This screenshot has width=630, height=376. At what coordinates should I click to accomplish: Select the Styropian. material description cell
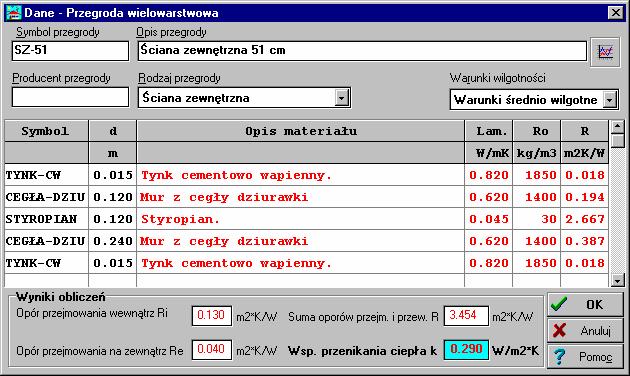click(301, 219)
